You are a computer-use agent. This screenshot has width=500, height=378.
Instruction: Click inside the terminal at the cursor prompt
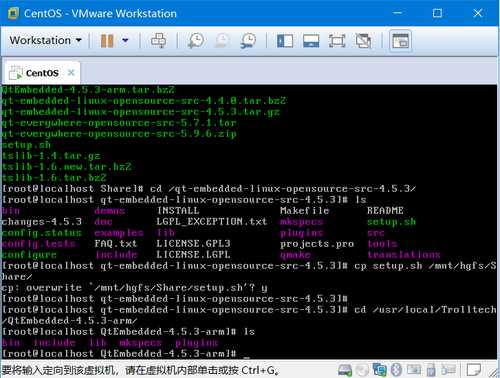coord(246,355)
